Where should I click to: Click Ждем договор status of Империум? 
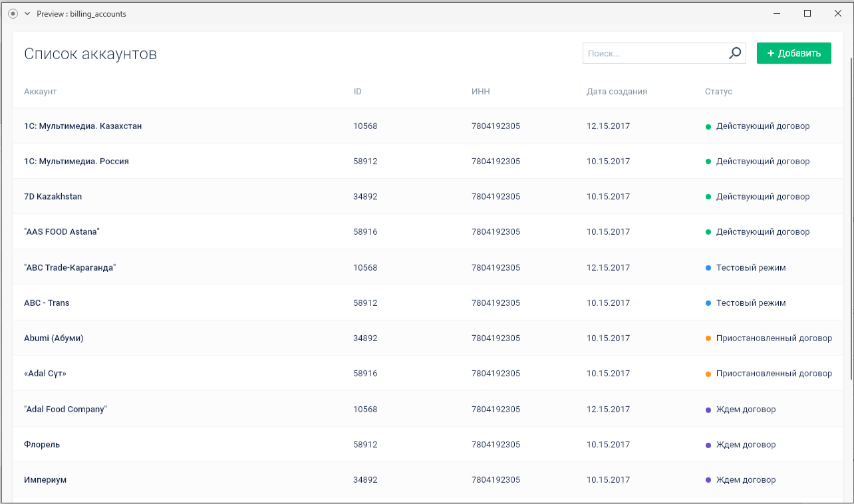(x=740, y=479)
